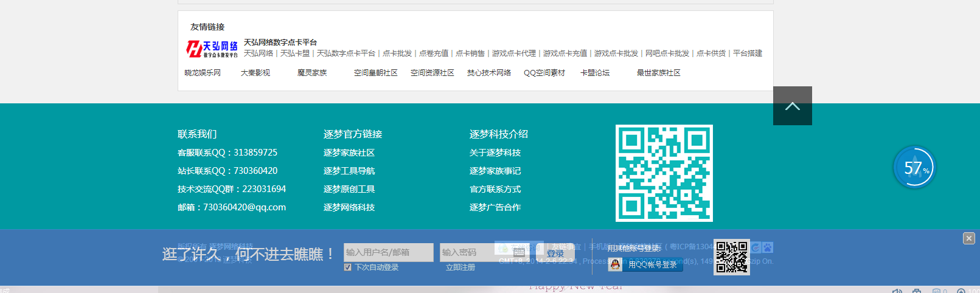The height and width of the screenshot is (293, 980).
Task: Click the 邮箱：730360420@qq.com text
Action: 232,207
